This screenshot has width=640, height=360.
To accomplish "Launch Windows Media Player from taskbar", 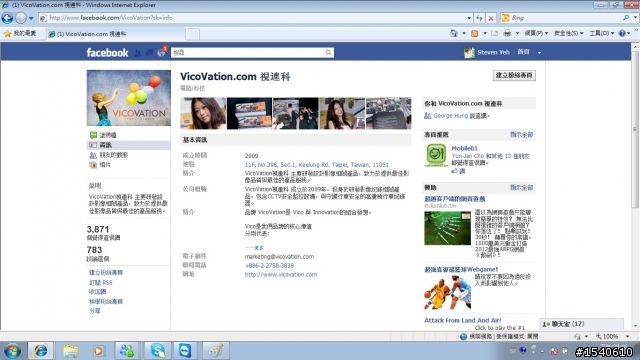I will pyautogui.click(x=98, y=351).
